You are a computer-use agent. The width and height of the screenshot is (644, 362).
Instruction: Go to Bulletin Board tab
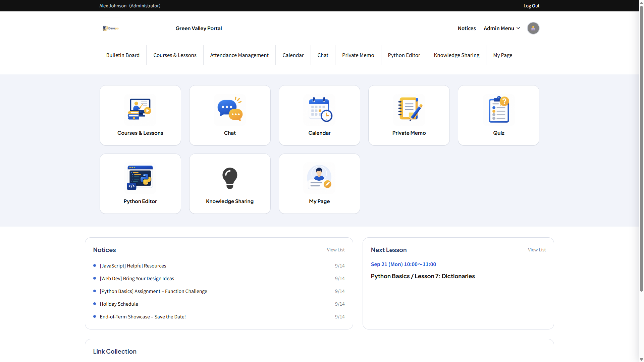pyautogui.click(x=123, y=55)
